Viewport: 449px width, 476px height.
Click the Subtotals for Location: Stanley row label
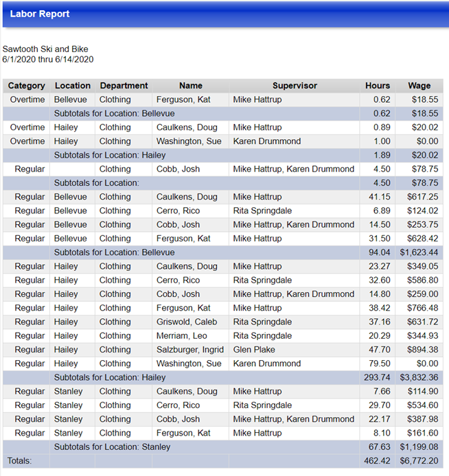(x=112, y=447)
